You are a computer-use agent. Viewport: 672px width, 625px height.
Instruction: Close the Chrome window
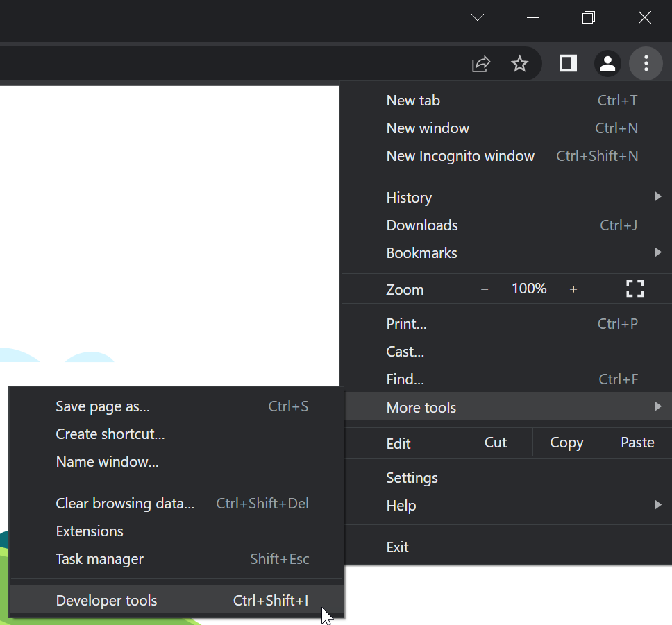pyautogui.click(x=644, y=17)
